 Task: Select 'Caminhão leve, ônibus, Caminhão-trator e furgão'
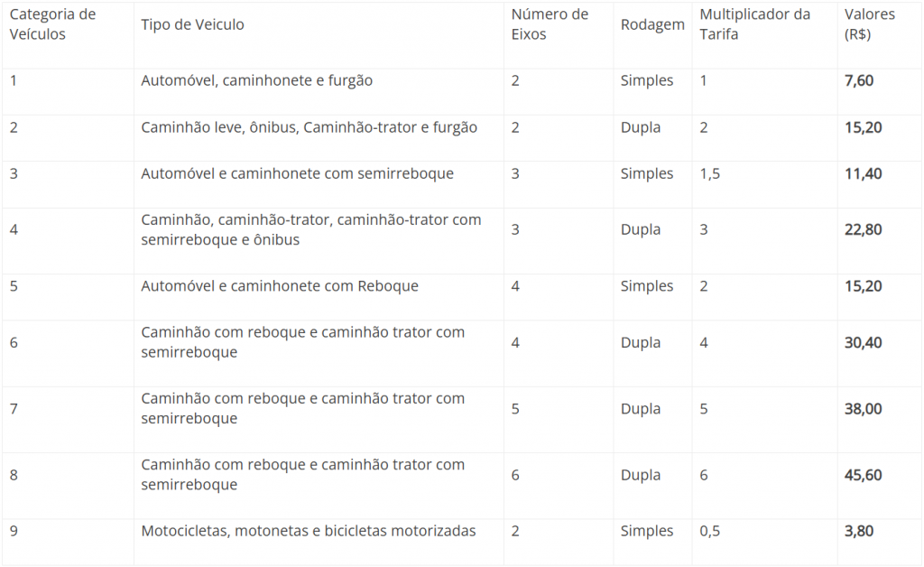[309, 127]
